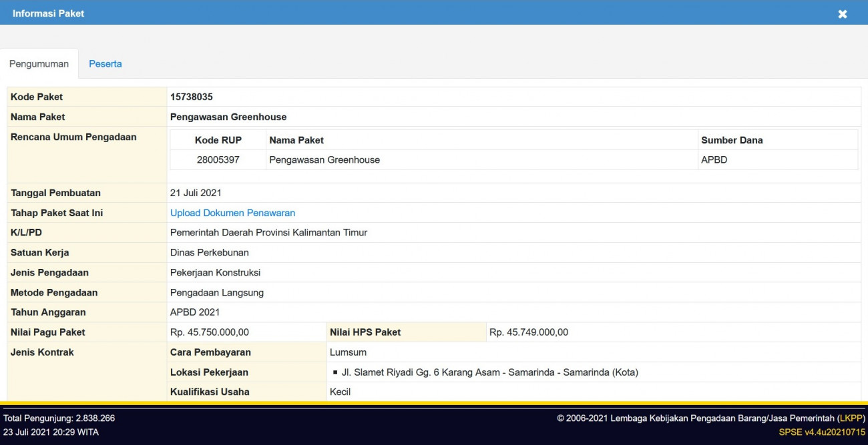This screenshot has width=868, height=445.
Task: Click the Lokasi Pekerjaan address entry
Action: (x=489, y=372)
